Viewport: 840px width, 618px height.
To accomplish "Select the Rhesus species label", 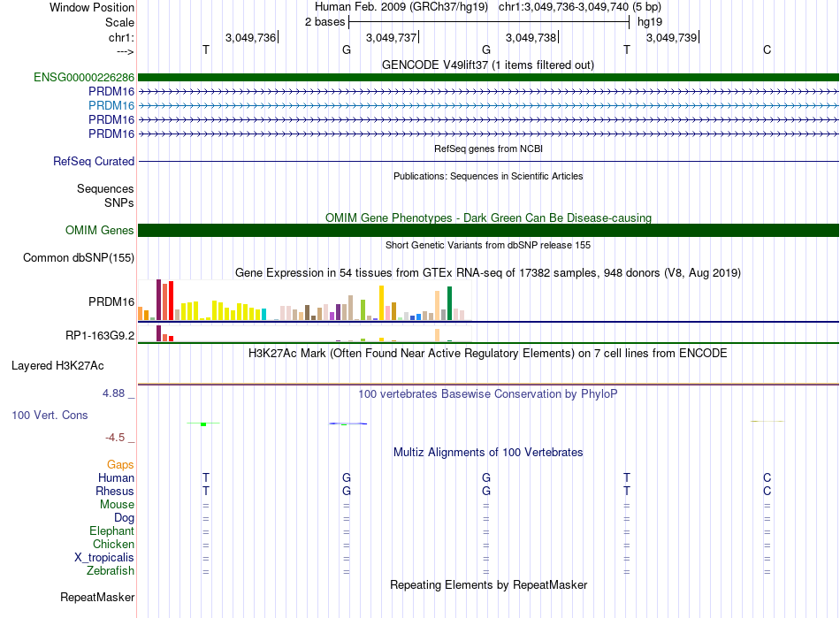I will tap(115, 491).
